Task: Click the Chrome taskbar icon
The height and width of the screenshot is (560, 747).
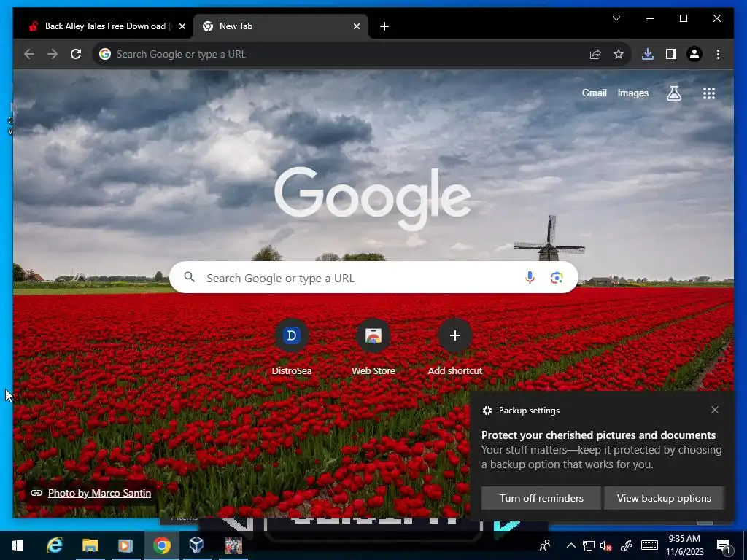Action: click(161, 545)
